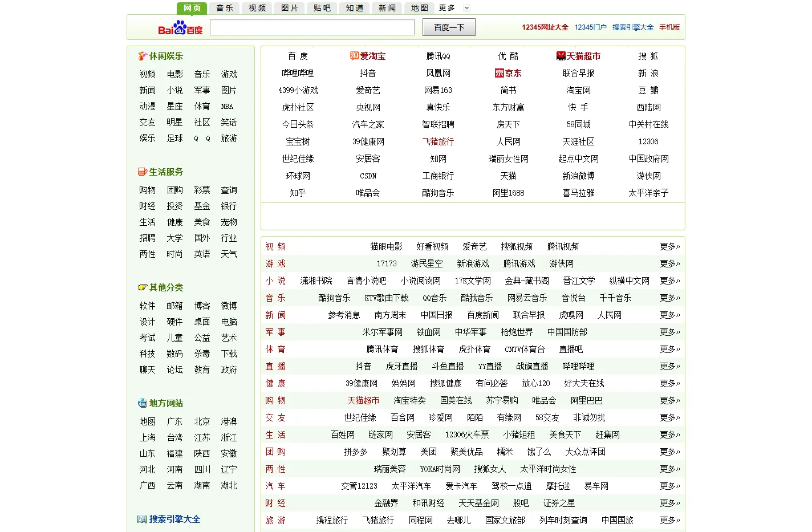
Task: Click the 爱淘宝 logo icon
Action: click(354, 55)
